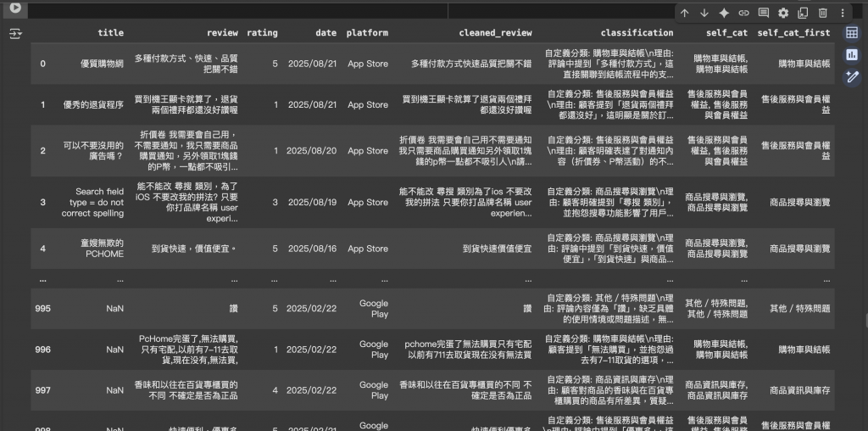The height and width of the screenshot is (431, 868).
Task: Click the 'classification' column header
Action: tap(637, 33)
